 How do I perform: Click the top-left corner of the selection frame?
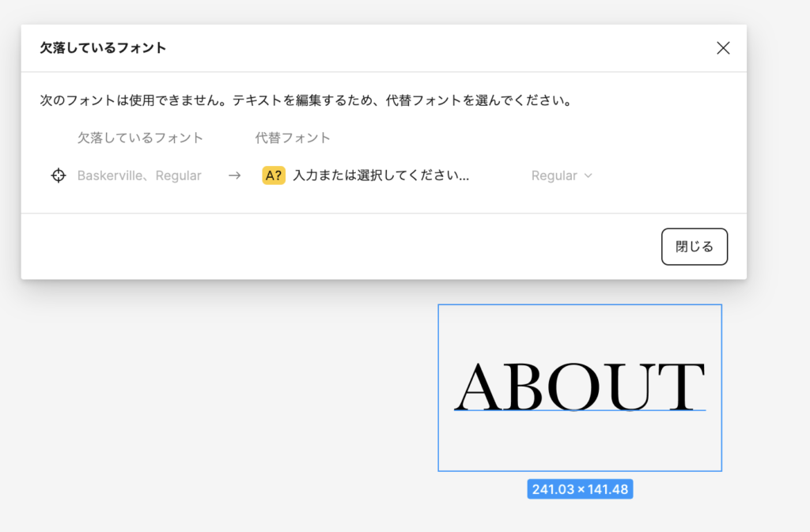pyautogui.click(x=438, y=305)
